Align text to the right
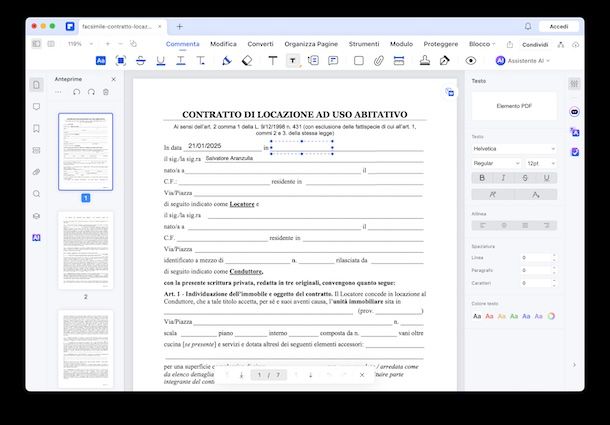The image size is (610, 425). coord(547,225)
